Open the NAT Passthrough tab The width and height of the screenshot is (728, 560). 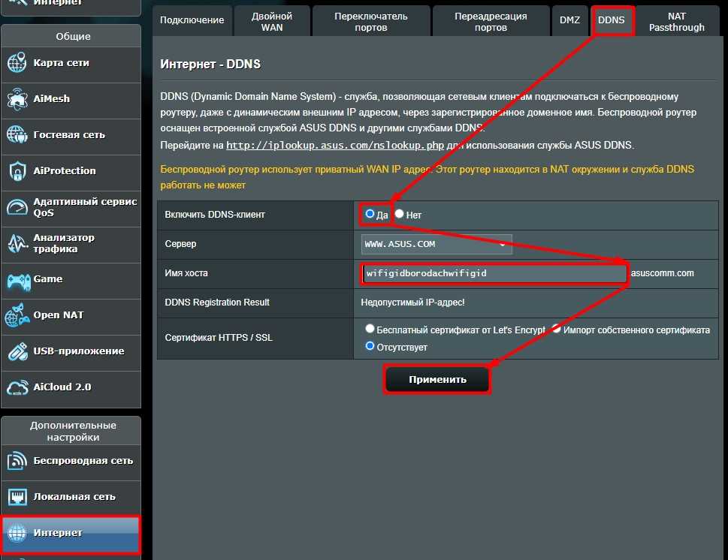click(x=676, y=21)
